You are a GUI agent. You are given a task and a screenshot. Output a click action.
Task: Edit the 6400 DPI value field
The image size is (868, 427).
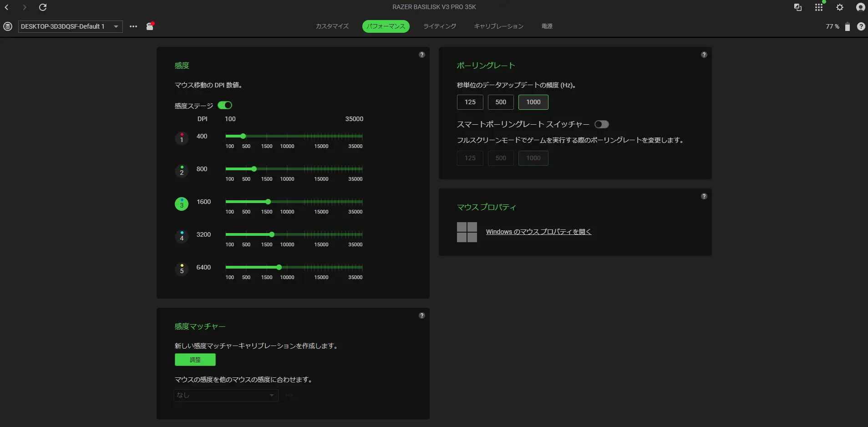[203, 267]
